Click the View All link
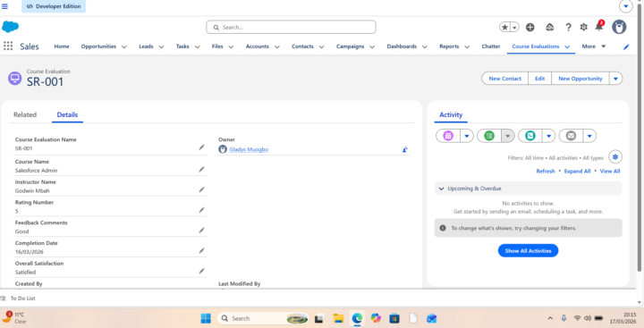 pos(610,172)
